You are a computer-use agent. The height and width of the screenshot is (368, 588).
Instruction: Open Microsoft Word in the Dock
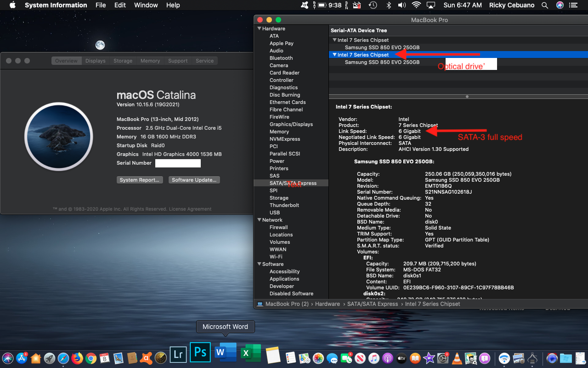(x=225, y=352)
